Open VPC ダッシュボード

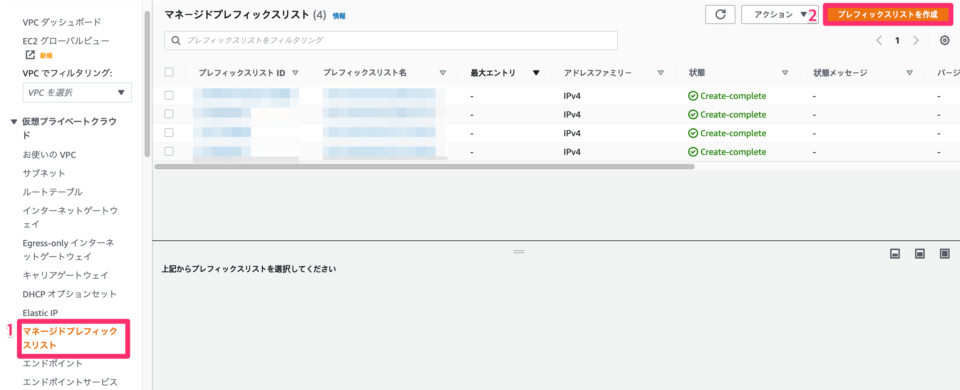[x=62, y=22]
